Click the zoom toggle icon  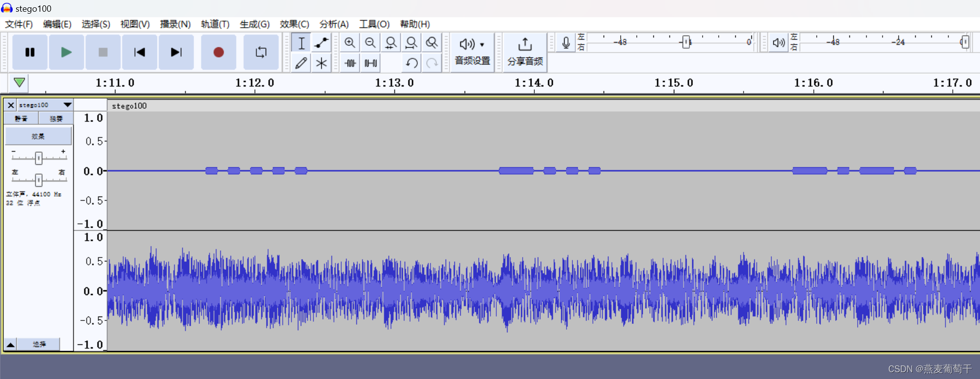coord(431,43)
